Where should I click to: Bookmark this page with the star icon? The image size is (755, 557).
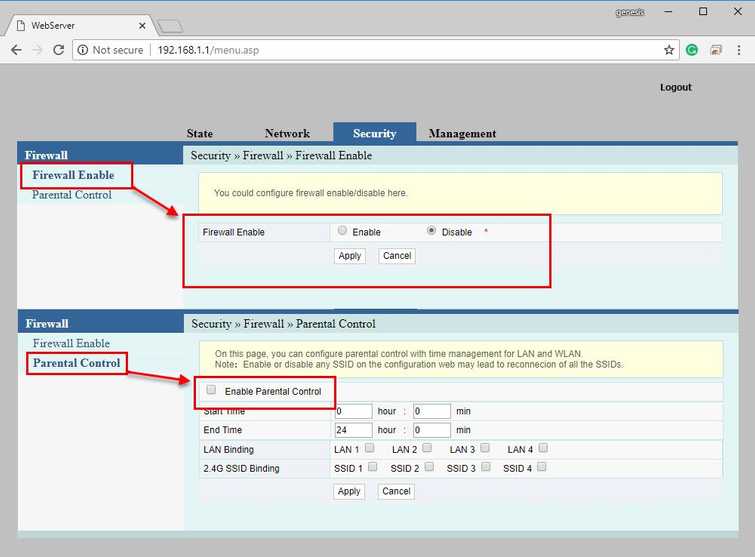coord(669,50)
